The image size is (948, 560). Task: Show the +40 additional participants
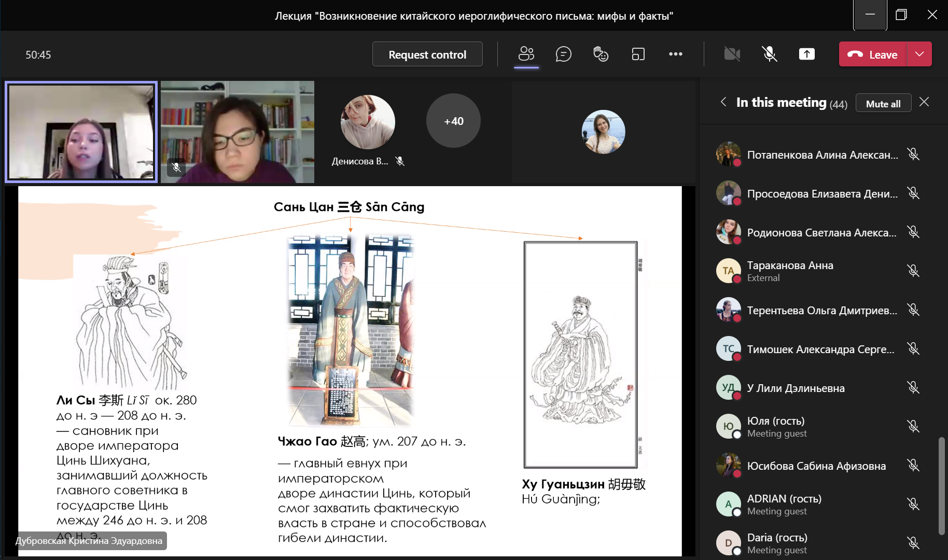coord(453,121)
